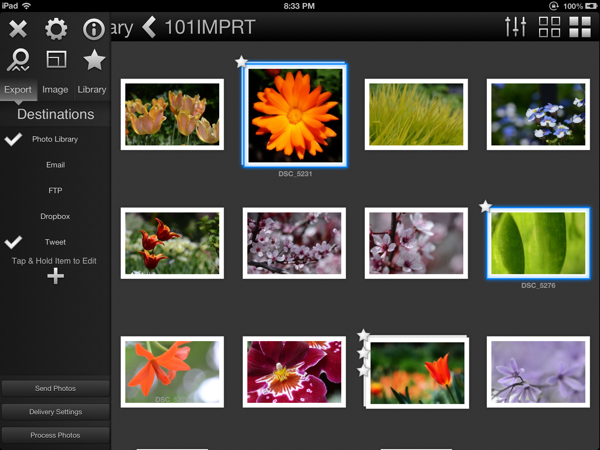
Task: Open settings with the gear icon
Action: click(56, 29)
